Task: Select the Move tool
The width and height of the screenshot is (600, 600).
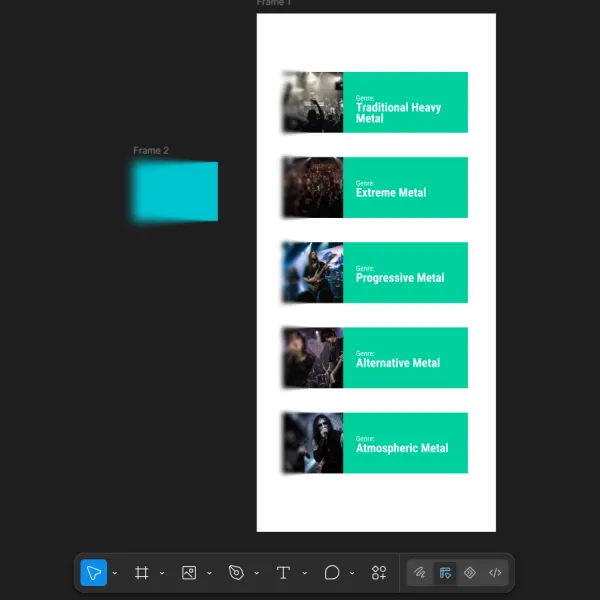Action: [93, 572]
